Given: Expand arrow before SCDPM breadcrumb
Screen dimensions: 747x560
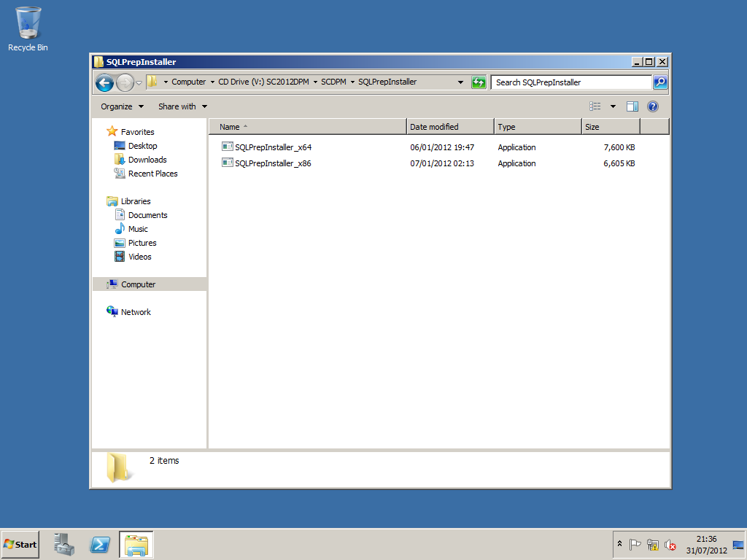Looking at the screenshot, I should pyautogui.click(x=315, y=82).
